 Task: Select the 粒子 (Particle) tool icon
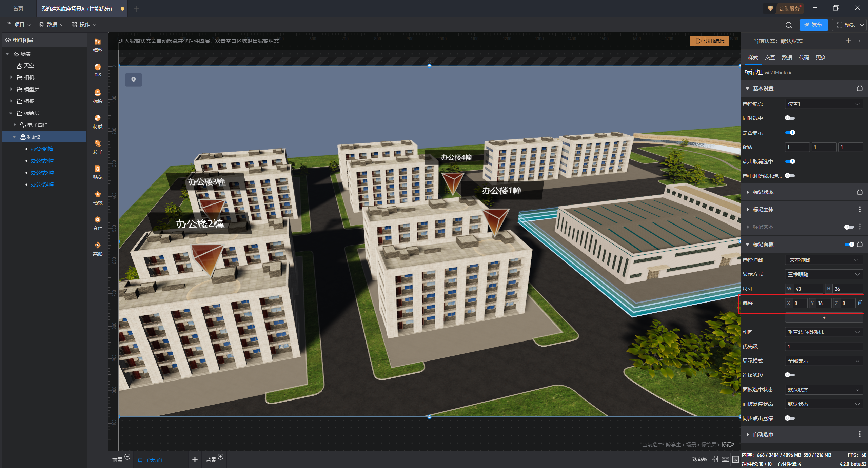[x=98, y=147]
